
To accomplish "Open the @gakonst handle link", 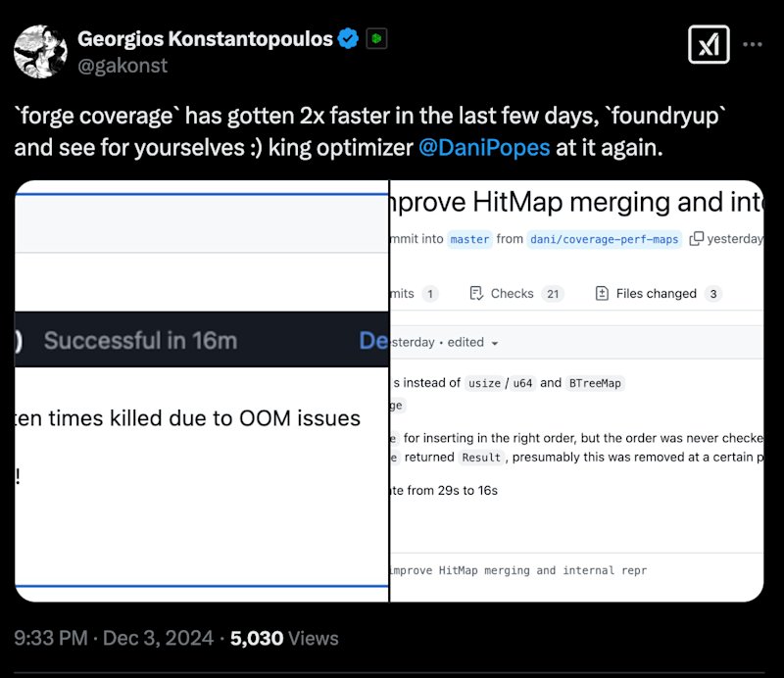I will coord(122,66).
